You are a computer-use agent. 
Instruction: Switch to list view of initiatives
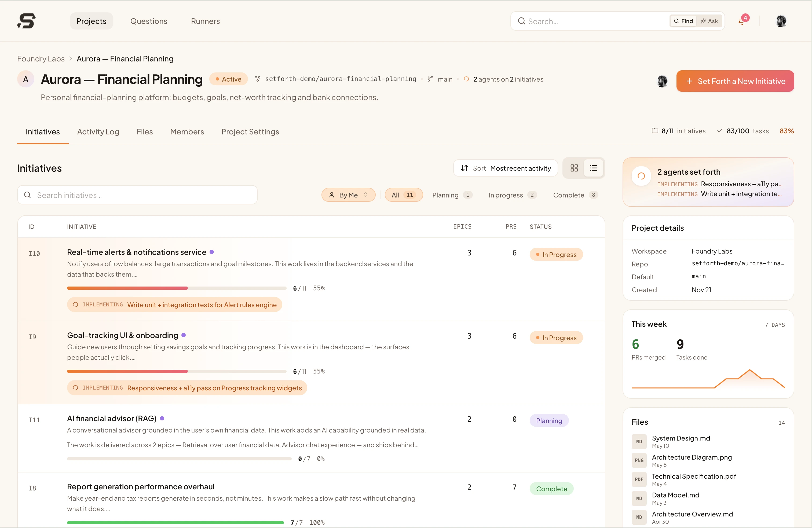pos(593,168)
